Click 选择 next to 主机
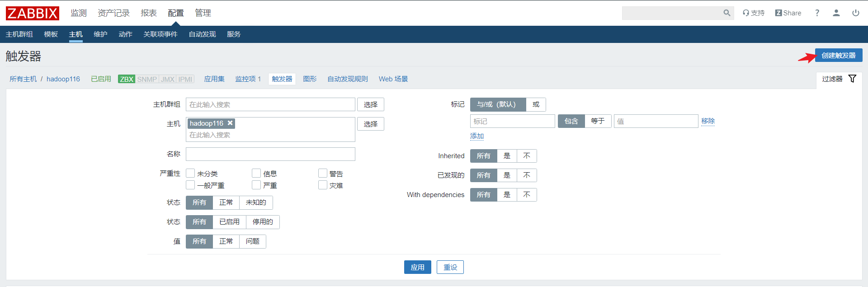The width and height of the screenshot is (868, 287). (371, 124)
